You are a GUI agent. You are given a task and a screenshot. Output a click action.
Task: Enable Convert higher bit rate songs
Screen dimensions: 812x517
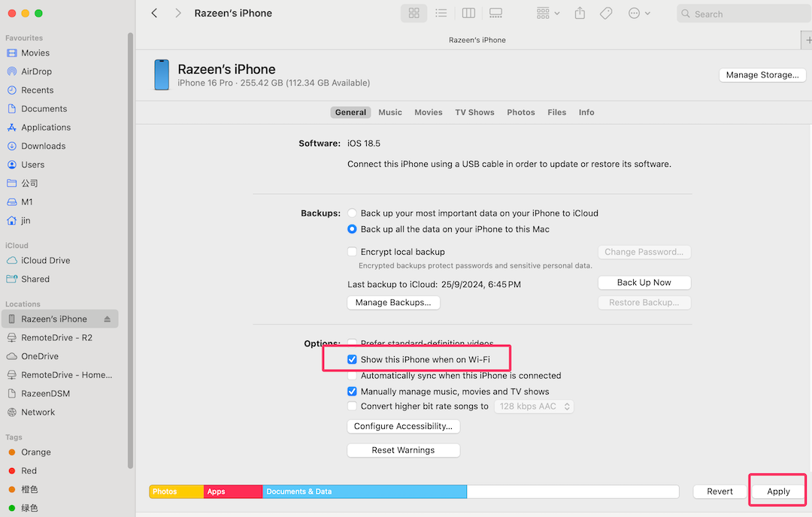coord(352,407)
